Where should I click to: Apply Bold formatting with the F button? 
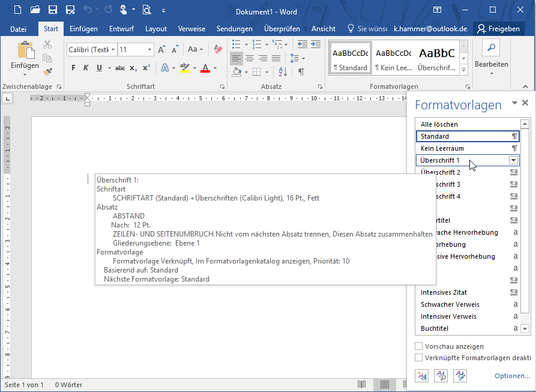(73, 68)
